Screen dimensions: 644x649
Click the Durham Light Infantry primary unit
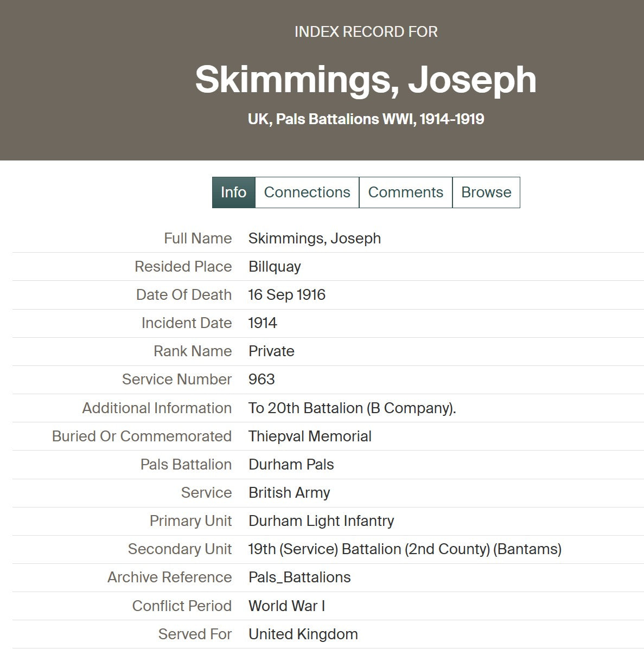pyautogui.click(x=321, y=521)
